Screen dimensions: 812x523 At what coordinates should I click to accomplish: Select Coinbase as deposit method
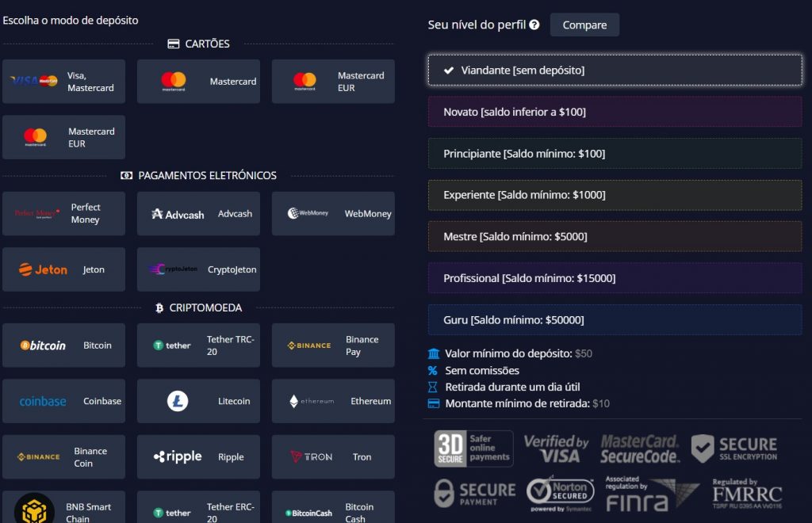(63, 401)
